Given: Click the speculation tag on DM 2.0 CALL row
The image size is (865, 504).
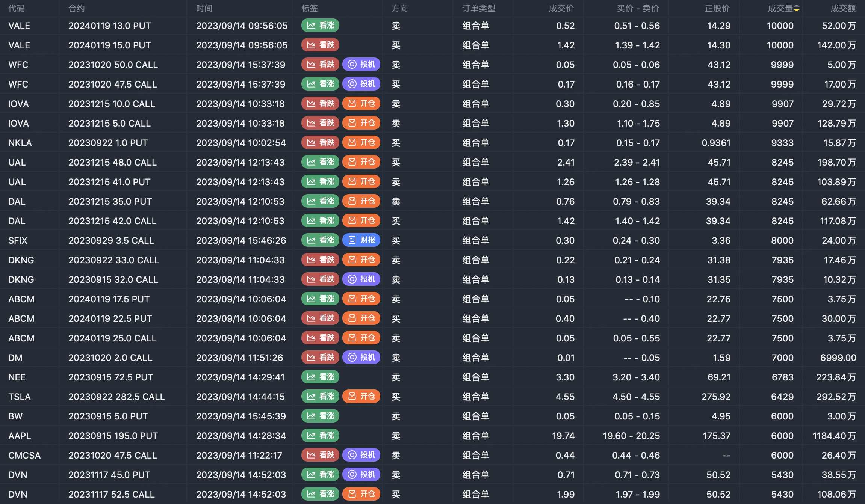Looking at the screenshot, I should click(361, 358).
